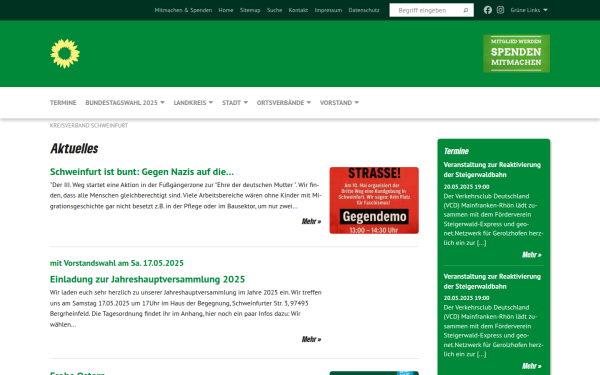This screenshot has width=600, height=375.
Task: Click the Spenden Mitmachen banner button
Action: click(x=516, y=54)
